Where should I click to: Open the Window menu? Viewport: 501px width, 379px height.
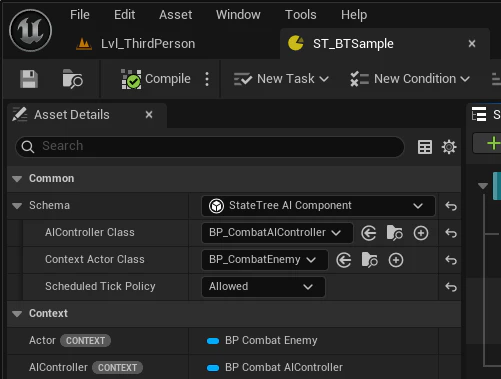point(238,15)
